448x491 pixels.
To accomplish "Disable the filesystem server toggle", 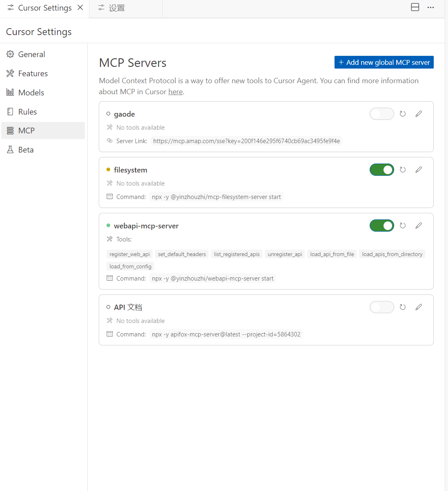I will point(382,170).
